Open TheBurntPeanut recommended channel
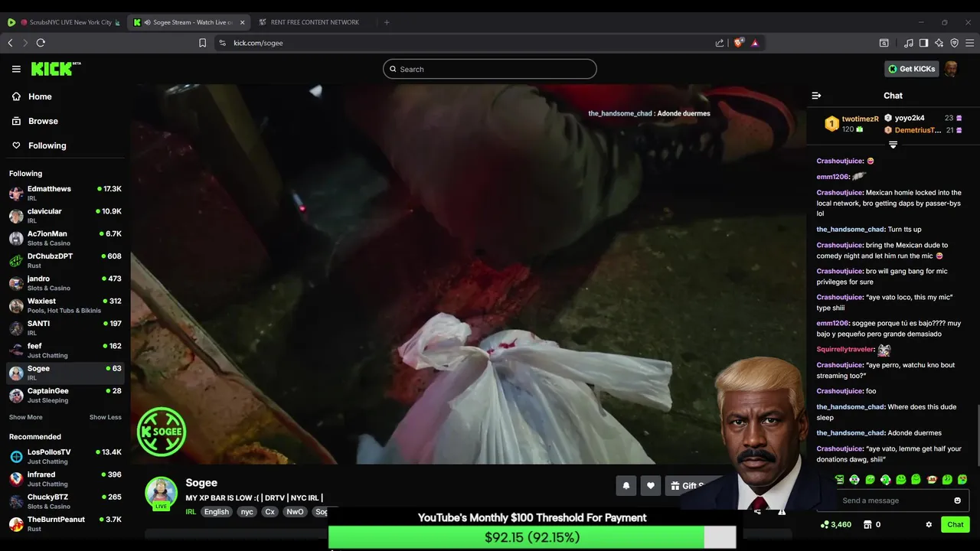 pyautogui.click(x=65, y=523)
